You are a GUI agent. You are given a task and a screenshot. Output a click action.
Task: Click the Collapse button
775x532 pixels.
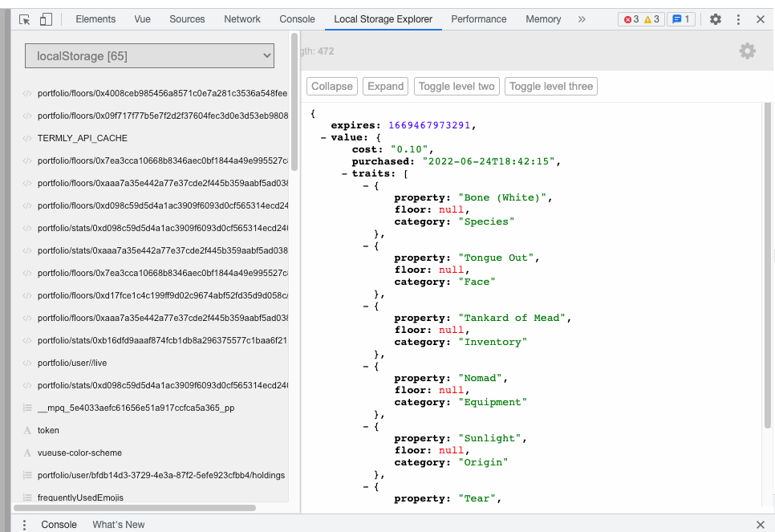tap(331, 86)
